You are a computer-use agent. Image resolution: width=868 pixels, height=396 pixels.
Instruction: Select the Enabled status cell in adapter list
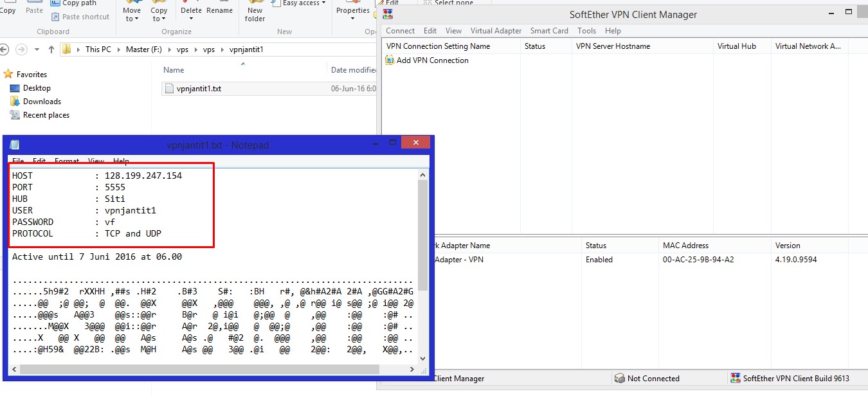pyautogui.click(x=599, y=260)
